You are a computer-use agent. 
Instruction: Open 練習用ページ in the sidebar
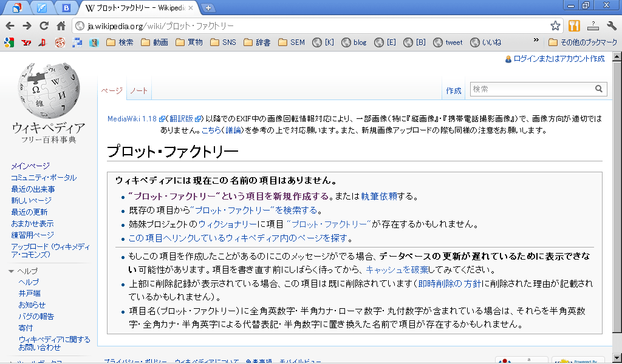tap(33, 235)
